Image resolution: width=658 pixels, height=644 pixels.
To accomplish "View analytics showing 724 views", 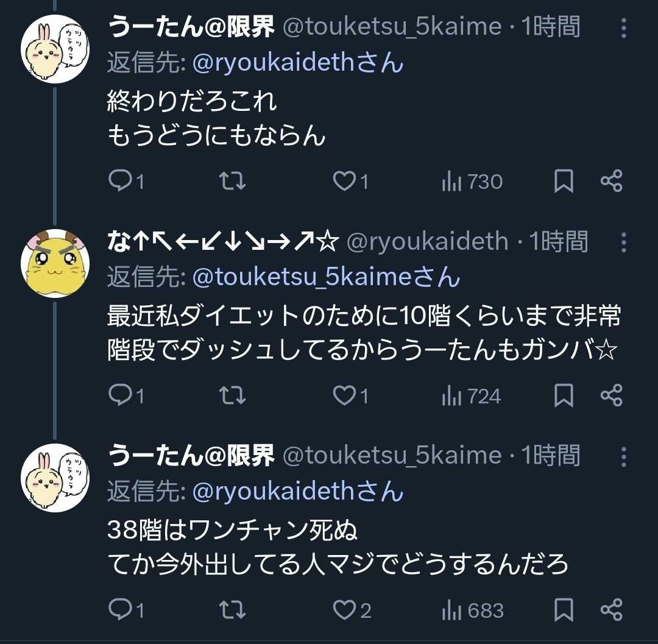I will tap(472, 397).
